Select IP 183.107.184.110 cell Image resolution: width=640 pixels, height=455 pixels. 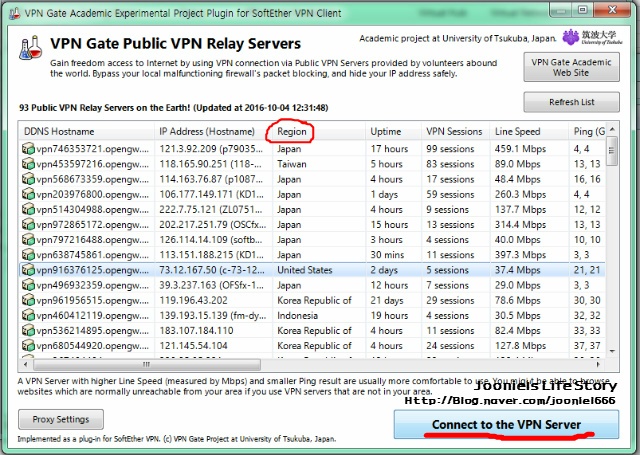pyautogui.click(x=196, y=330)
